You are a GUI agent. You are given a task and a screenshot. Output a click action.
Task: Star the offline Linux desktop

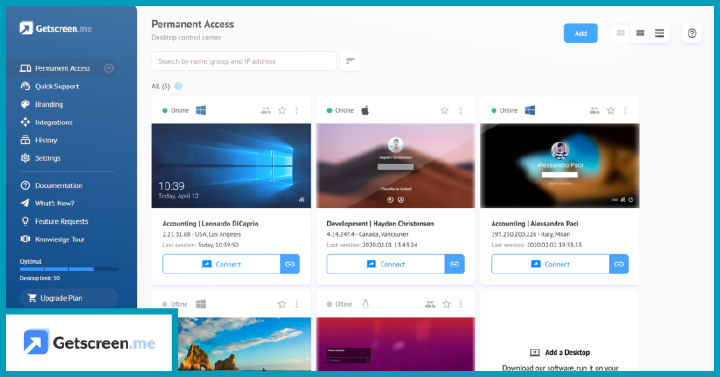pos(446,304)
